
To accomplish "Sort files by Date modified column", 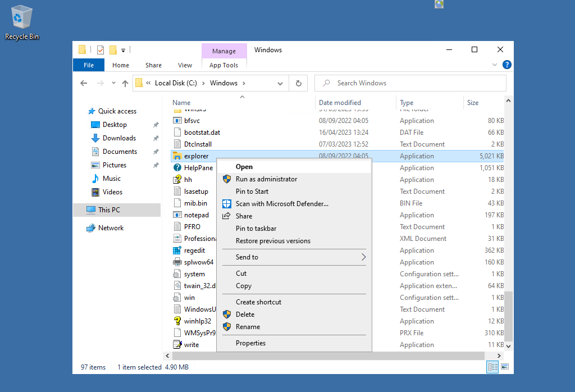I will [x=340, y=103].
